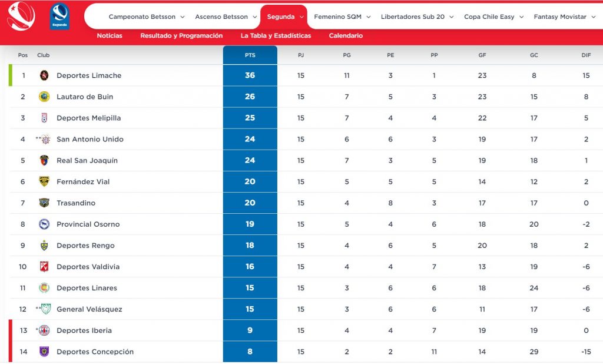This screenshot has height=364, width=603.
Task: Open the Libertadores Sub 20 menu
Action: [413, 17]
